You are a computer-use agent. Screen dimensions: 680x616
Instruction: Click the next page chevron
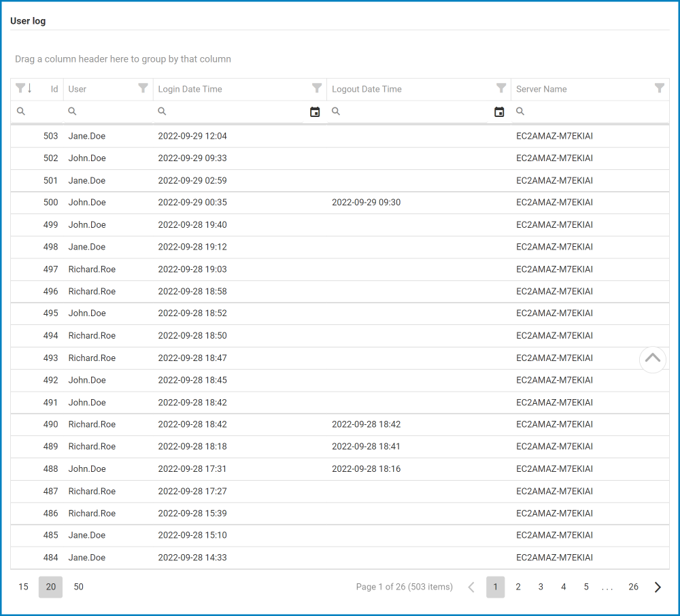657,587
